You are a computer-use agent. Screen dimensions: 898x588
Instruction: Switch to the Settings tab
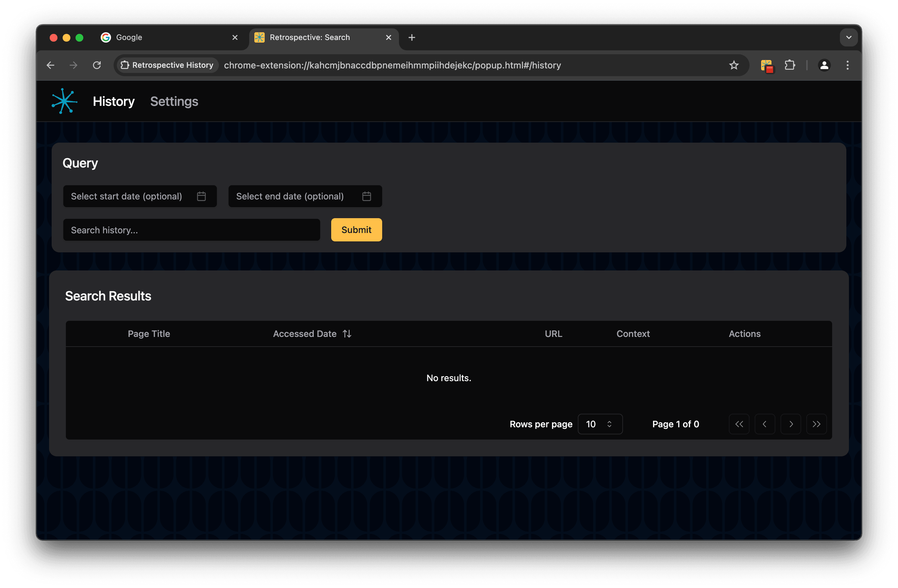[x=175, y=101]
